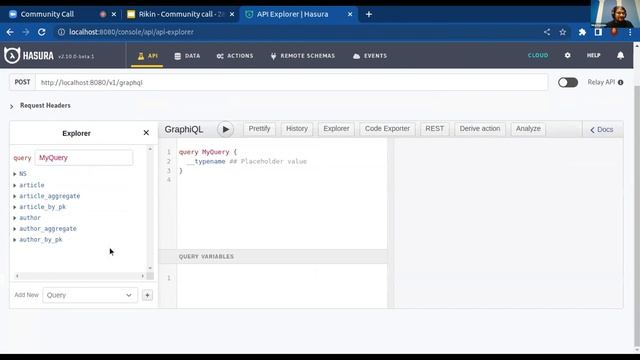Viewport: 640px width, 360px height.
Task: Click Explorer horizontal scrollbar
Action: (80, 276)
